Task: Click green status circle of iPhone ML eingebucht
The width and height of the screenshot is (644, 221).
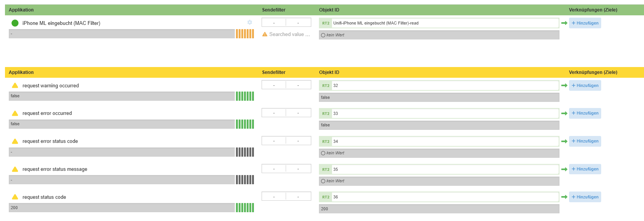Action: (15, 23)
